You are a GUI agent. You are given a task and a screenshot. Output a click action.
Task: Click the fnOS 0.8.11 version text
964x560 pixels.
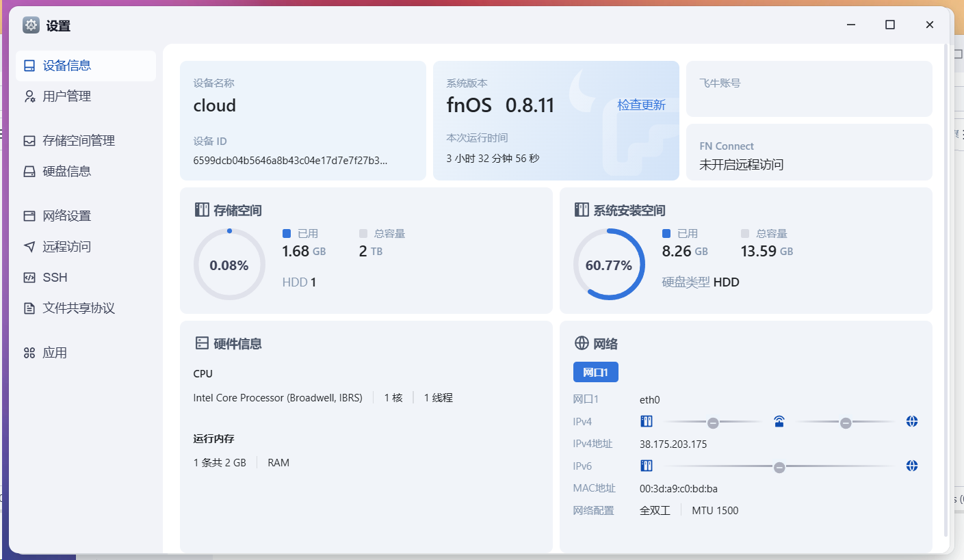tap(500, 105)
